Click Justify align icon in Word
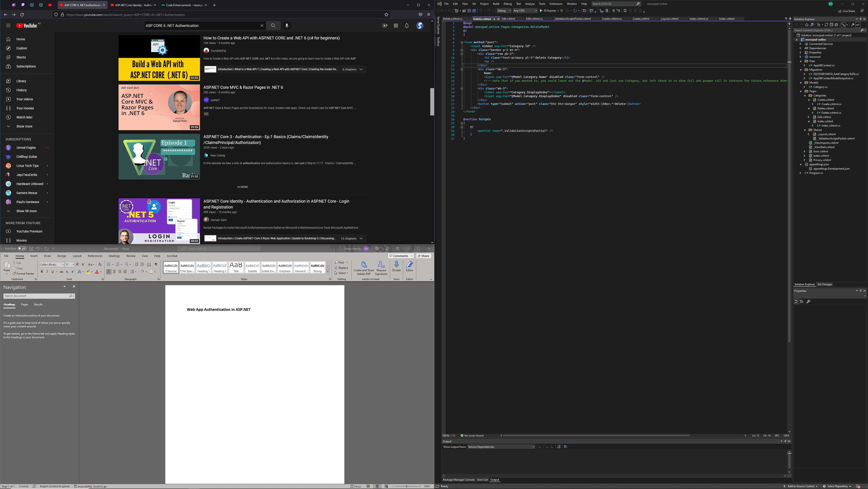868x489 pixels. pyautogui.click(x=125, y=271)
